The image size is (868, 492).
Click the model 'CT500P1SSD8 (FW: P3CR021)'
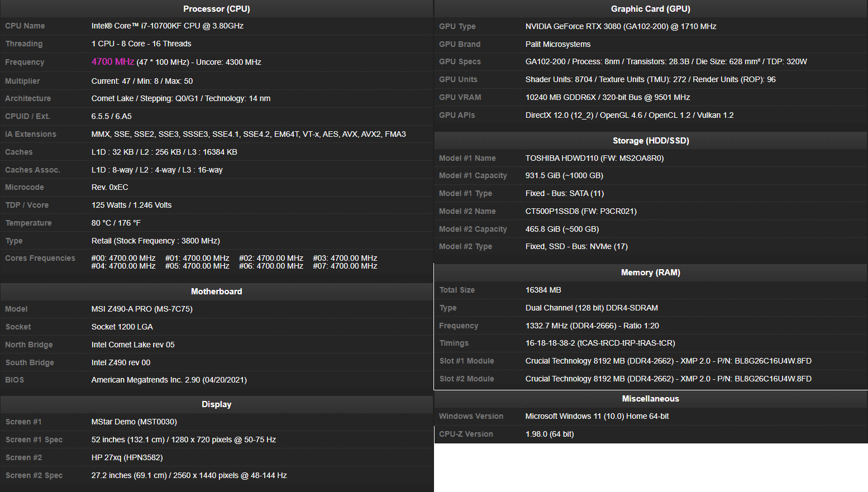click(x=581, y=211)
